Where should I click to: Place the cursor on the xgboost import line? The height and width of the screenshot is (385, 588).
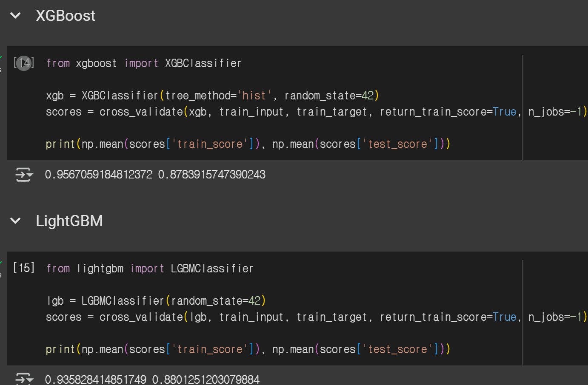click(x=144, y=63)
